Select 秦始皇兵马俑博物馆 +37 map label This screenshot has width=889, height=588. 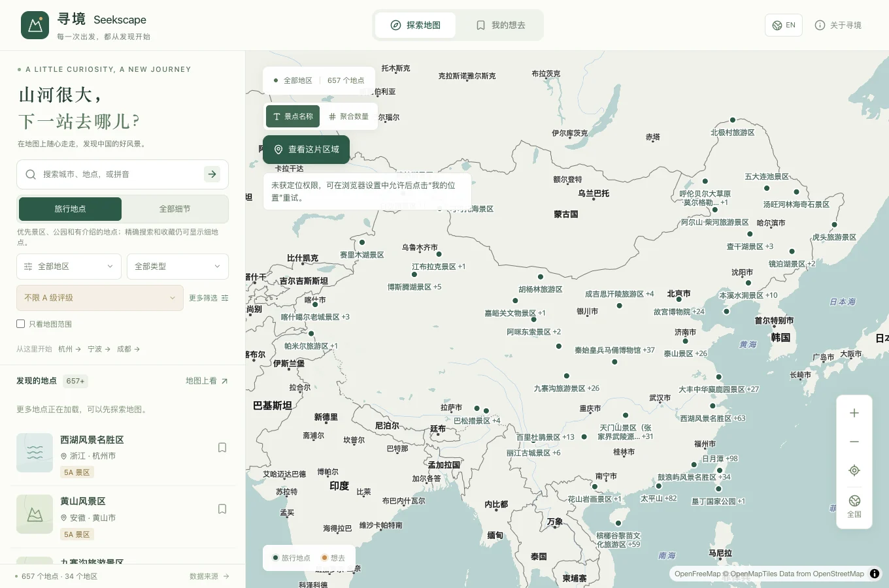point(614,350)
